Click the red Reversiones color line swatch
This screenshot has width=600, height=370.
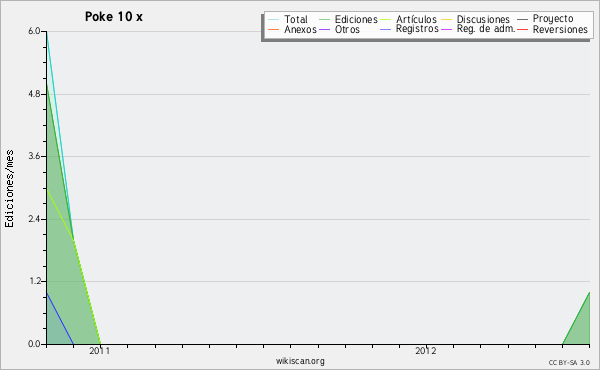(522, 29)
